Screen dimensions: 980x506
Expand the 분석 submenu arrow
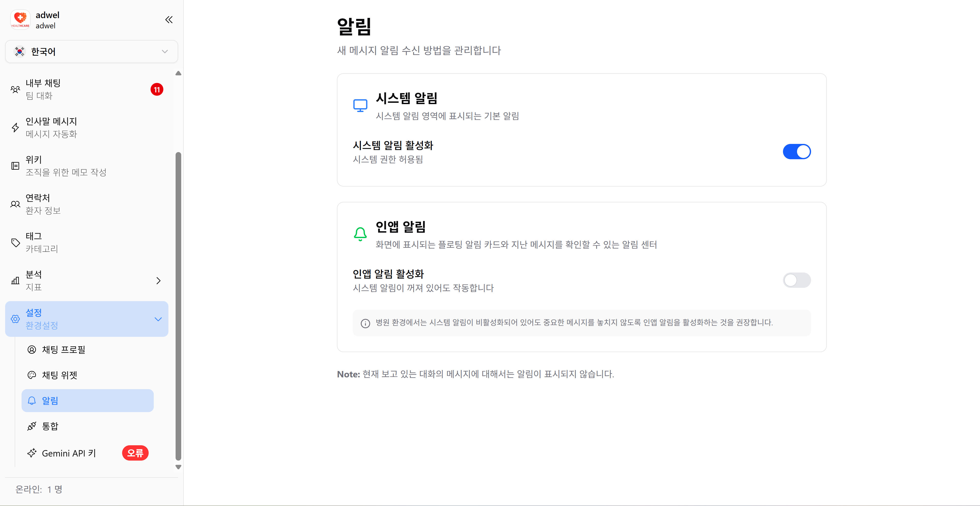tap(158, 280)
